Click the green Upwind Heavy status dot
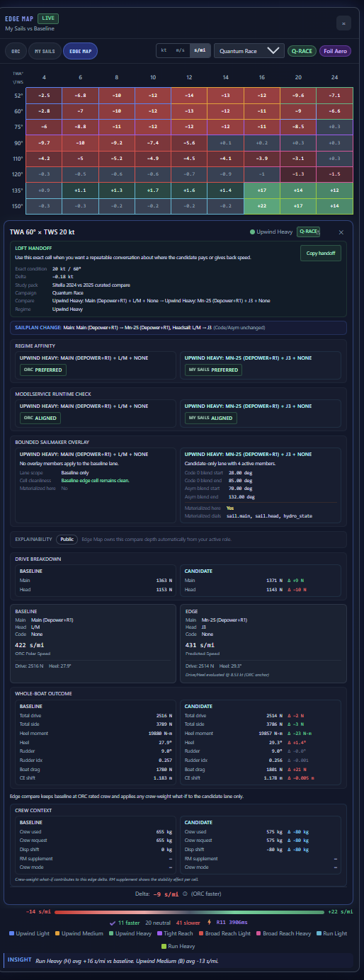364x980 pixels. [x=251, y=232]
